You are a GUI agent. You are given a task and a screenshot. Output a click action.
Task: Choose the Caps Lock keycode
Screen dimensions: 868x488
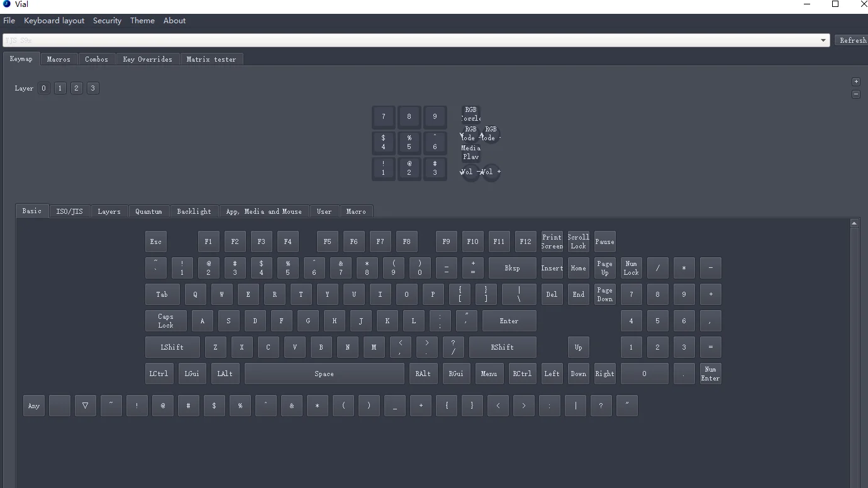pyautogui.click(x=165, y=321)
